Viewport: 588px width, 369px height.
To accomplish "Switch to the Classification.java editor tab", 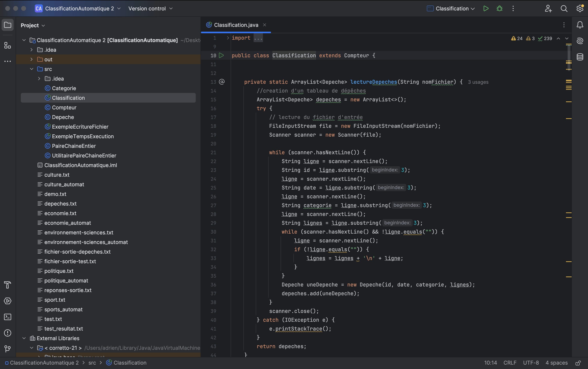I will pos(236,25).
